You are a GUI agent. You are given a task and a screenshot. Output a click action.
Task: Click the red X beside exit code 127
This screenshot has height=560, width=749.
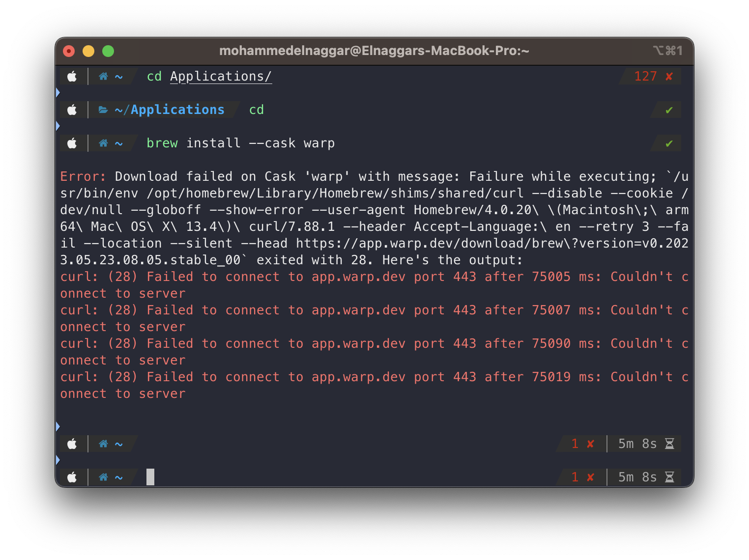(668, 76)
